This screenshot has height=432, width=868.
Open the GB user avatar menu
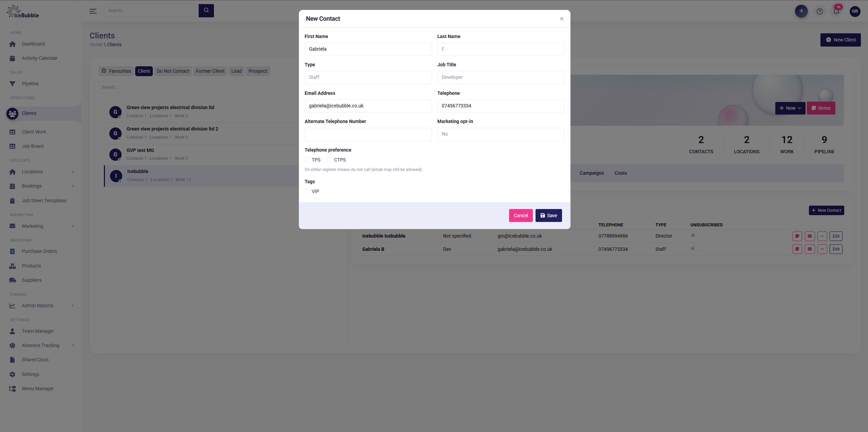click(x=855, y=11)
